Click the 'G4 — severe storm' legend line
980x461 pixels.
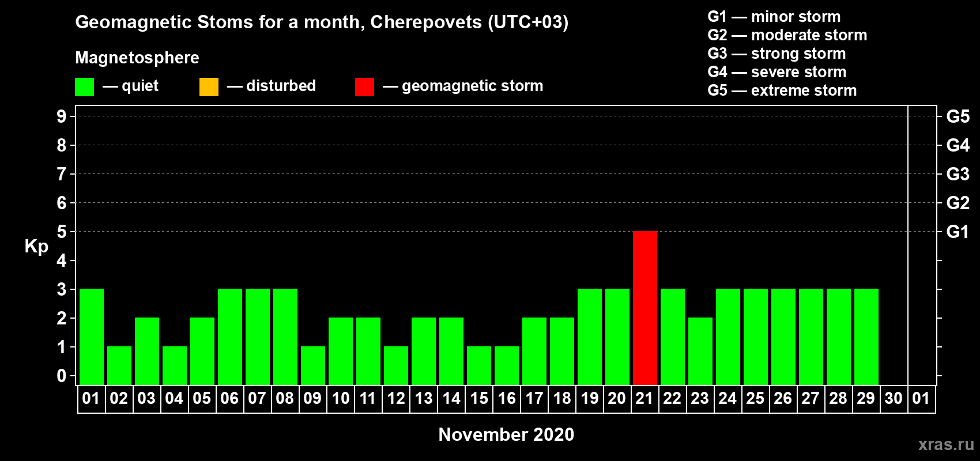(x=777, y=72)
